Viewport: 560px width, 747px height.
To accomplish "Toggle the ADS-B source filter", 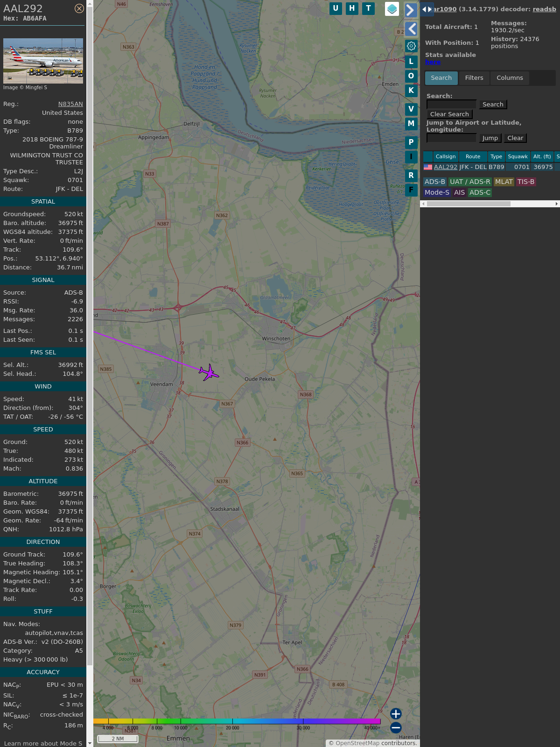I will (434, 182).
